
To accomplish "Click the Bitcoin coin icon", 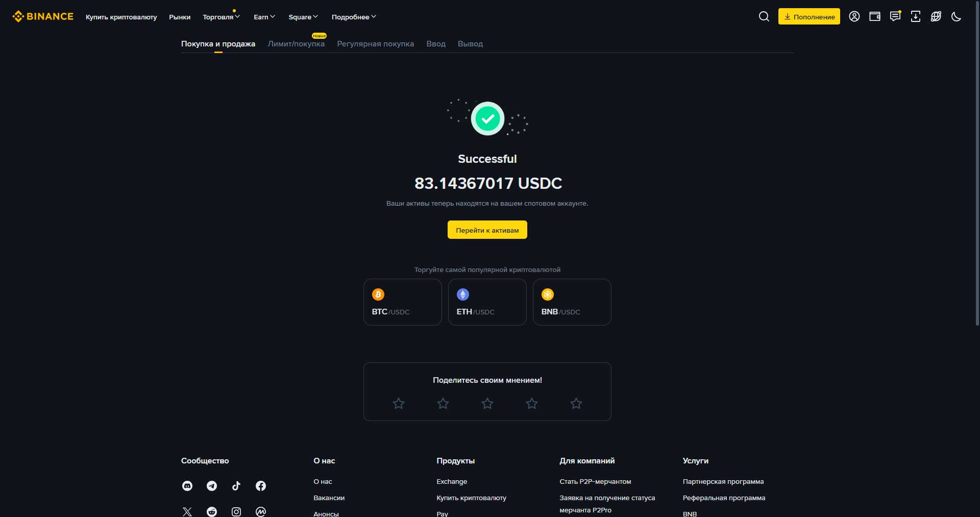I will coord(378,294).
